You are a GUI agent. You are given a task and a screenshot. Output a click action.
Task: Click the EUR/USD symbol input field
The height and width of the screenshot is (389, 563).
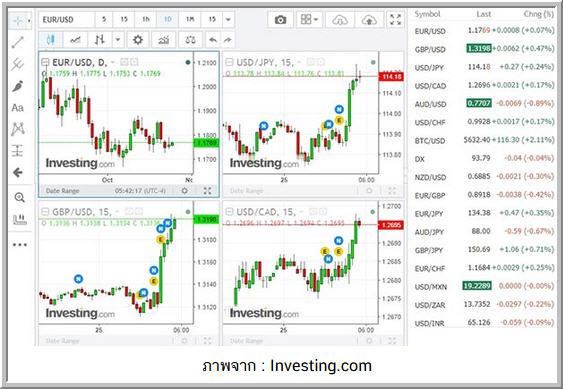coord(67,19)
